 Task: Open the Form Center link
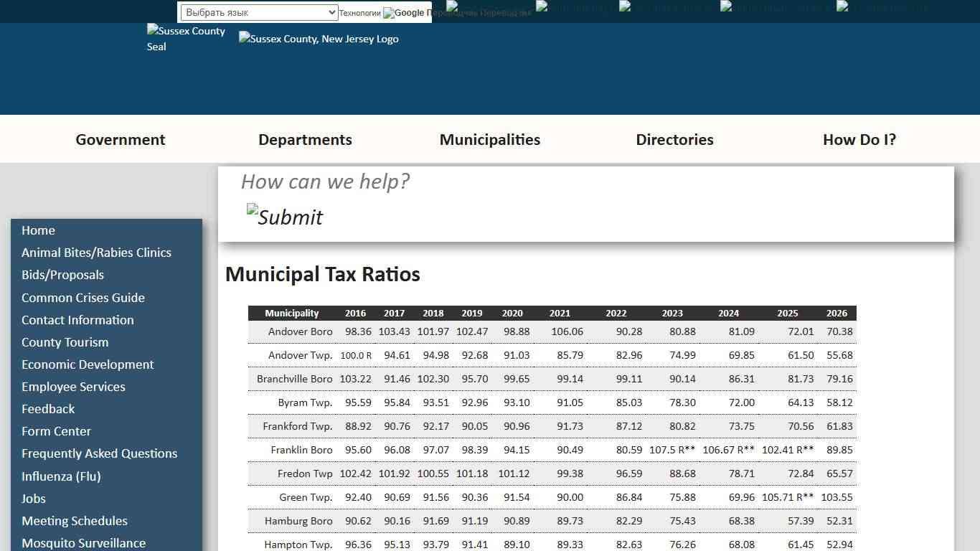[x=56, y=431]
